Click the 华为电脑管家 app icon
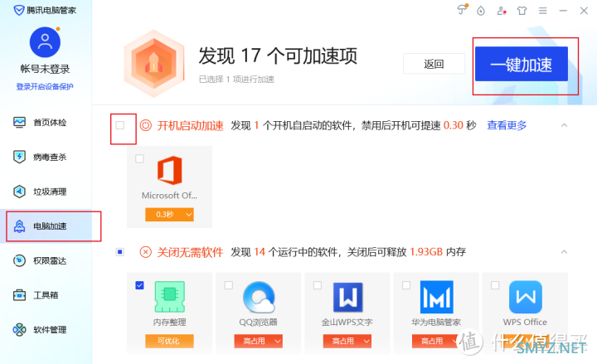597x364 pixels. pyautogui.click(x=437, y=297)
